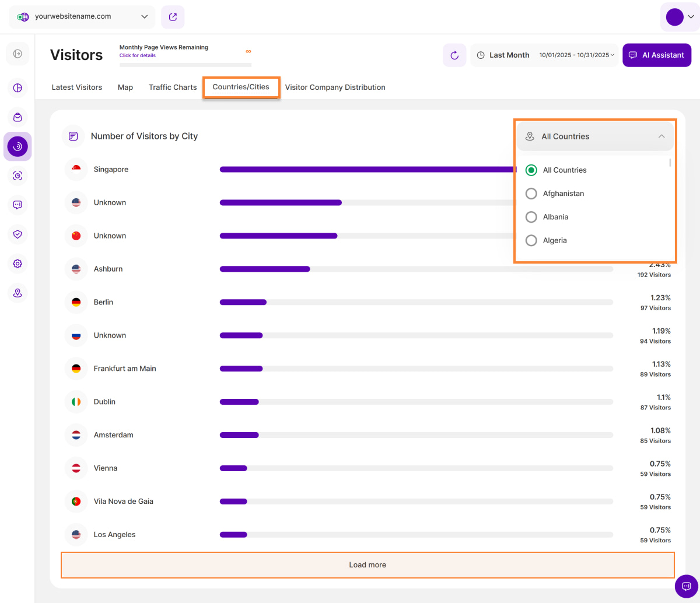Screen dimensions: 700x603
Task: Open chat widget icon at bottom right
Action: click(x=686, y=586)
